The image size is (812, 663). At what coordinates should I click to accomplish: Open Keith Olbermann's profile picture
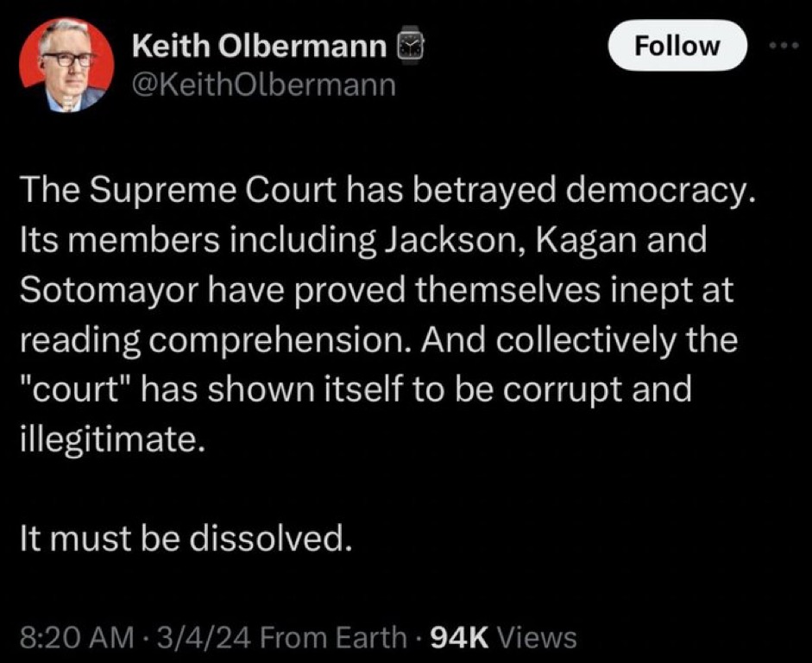(66, 64)
